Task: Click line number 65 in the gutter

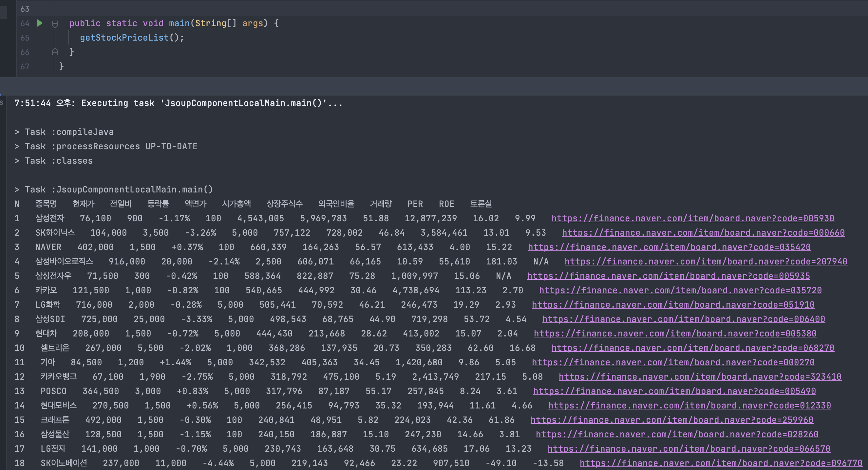Action: tap(25, 38)
